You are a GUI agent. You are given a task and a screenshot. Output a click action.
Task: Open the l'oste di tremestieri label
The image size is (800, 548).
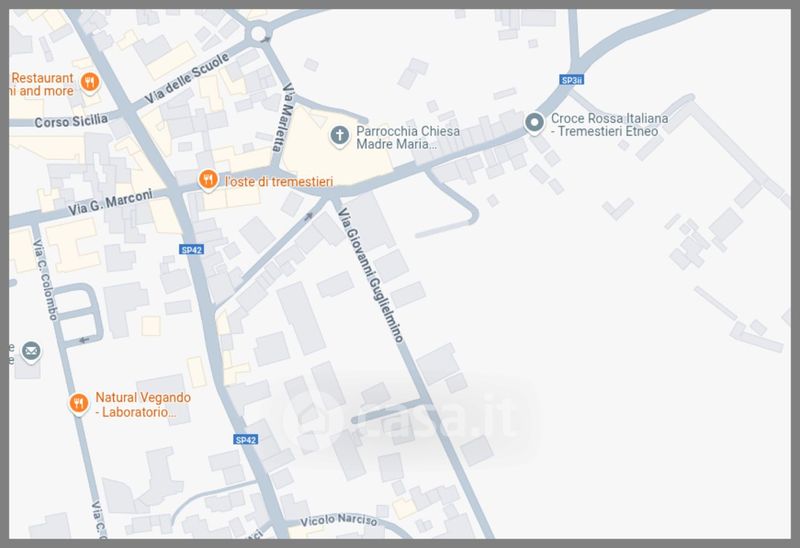click(x=279, y=182)
